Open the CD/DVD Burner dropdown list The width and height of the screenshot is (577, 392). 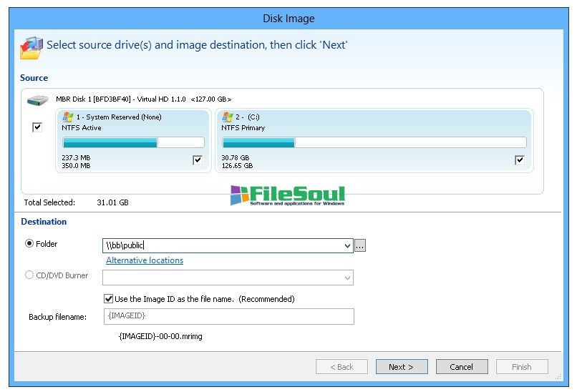coord(348,278)
